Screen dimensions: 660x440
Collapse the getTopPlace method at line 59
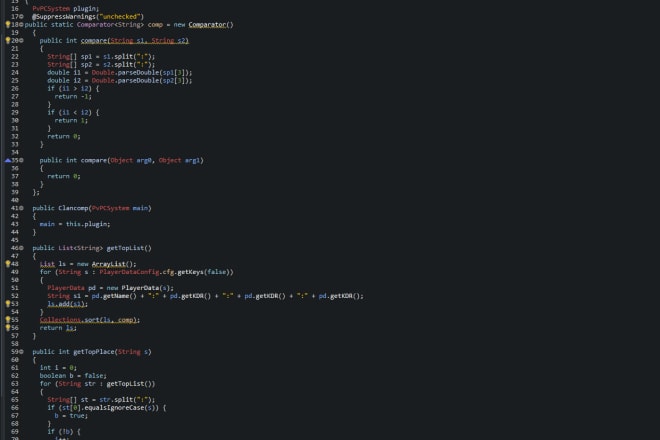[x=21, y=352]
